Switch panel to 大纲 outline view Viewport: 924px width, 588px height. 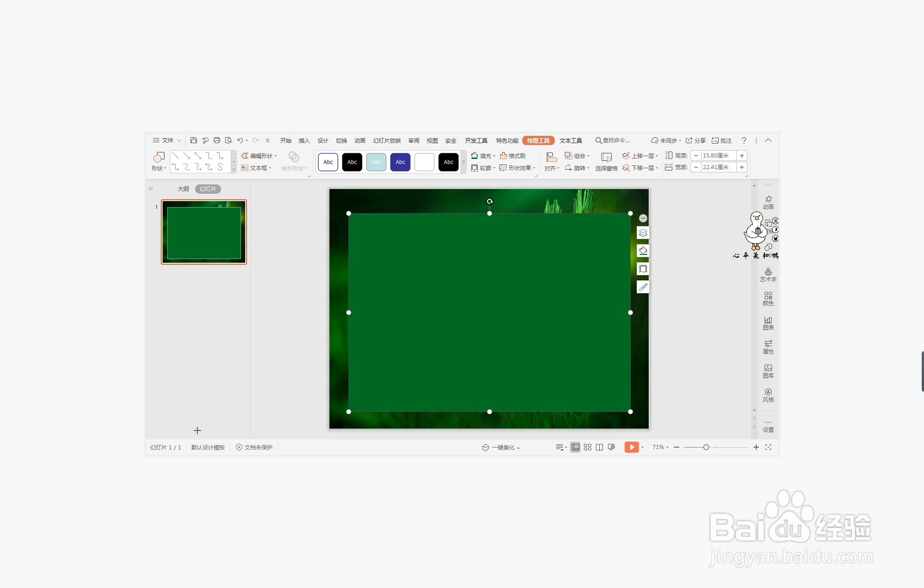tap(183, 189)
